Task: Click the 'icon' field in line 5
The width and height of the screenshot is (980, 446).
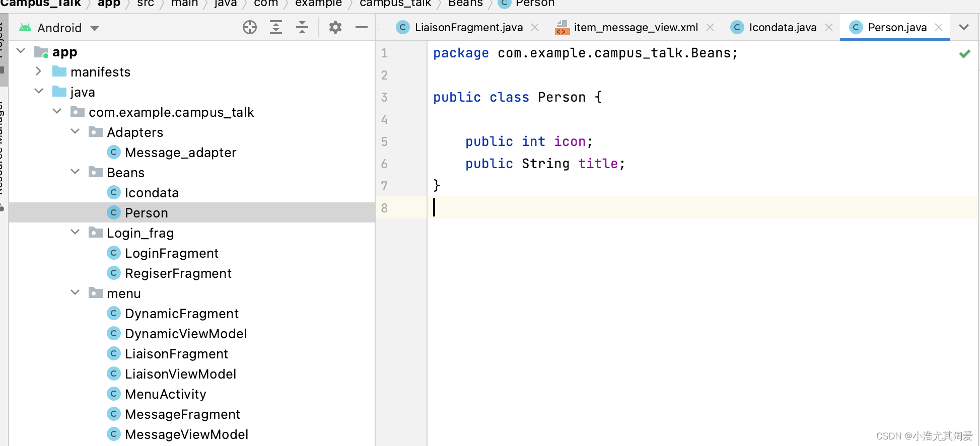Action: click(x=570, y=141)
